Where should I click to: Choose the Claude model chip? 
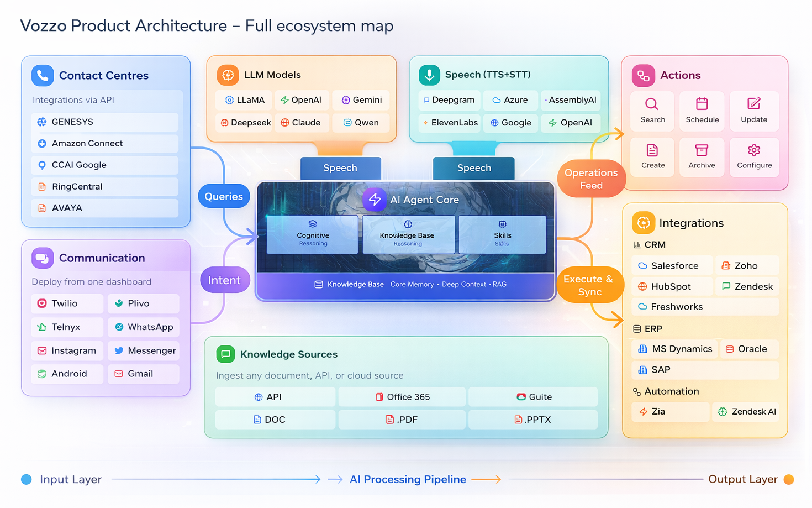[302, 123]
